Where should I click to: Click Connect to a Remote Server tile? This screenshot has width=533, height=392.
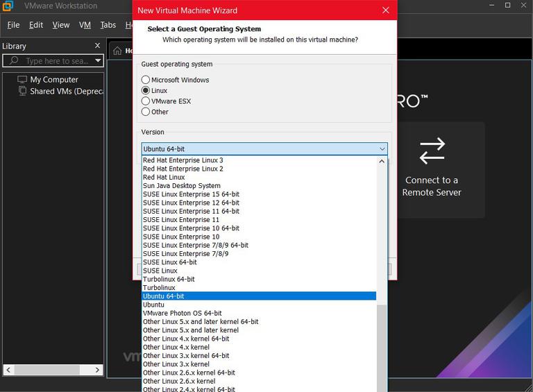pyautogui.click(x=441, y=170)
